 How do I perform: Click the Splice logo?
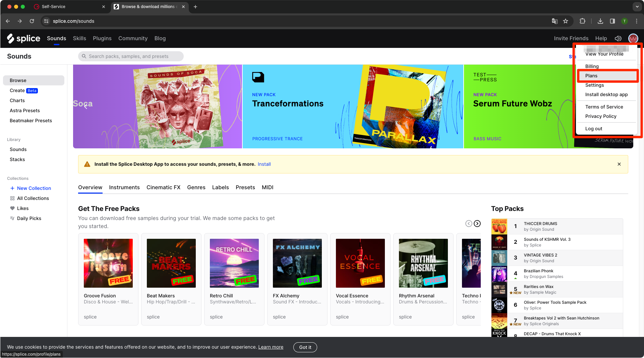point(23,39)
